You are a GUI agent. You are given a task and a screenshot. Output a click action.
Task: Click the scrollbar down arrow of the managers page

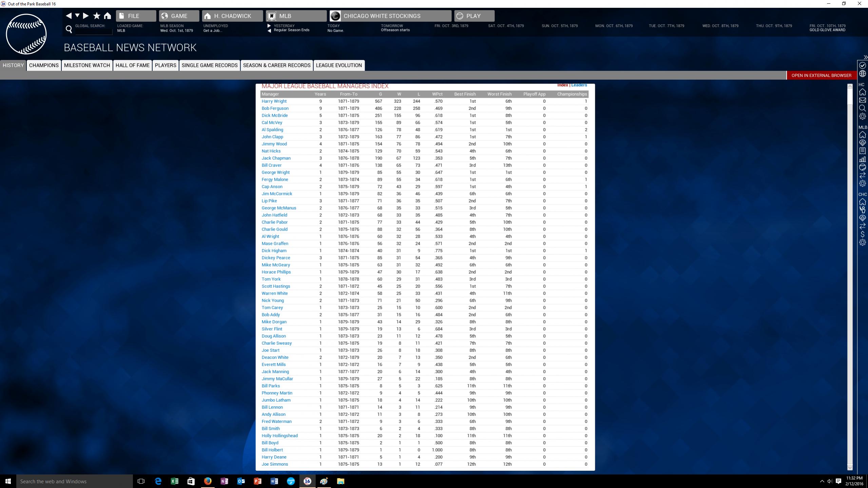pos(850,468)
